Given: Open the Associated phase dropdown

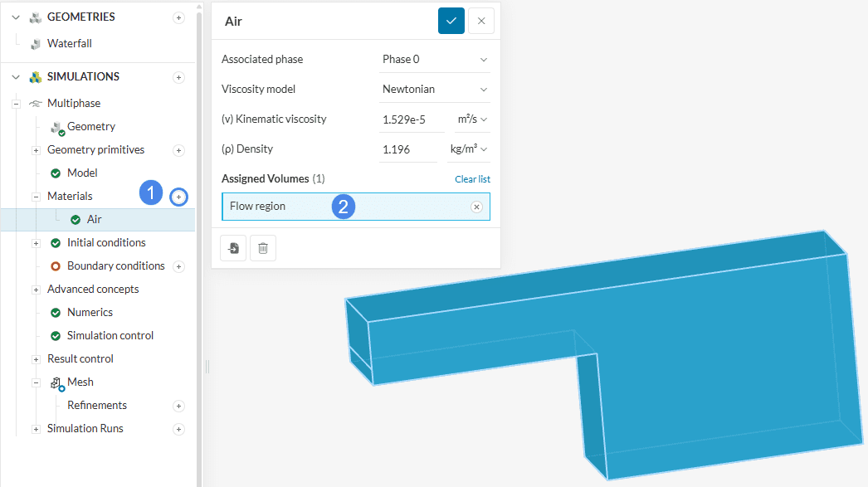Looking at the screenshot, I should click(x=434, y=60).
